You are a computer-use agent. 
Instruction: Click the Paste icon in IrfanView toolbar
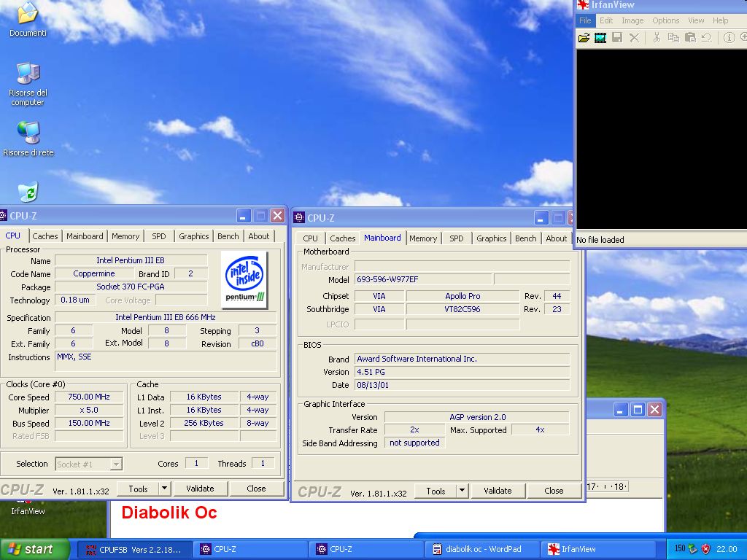tap(690, 38)
